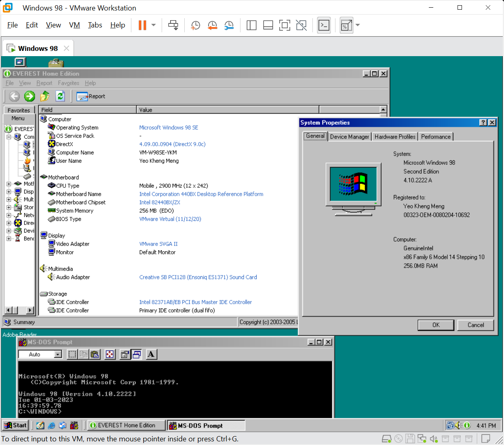Click the Font 'A' icon in MS-DOS Prompt
The width and height of the screenshot is (504, 445).
151,354
